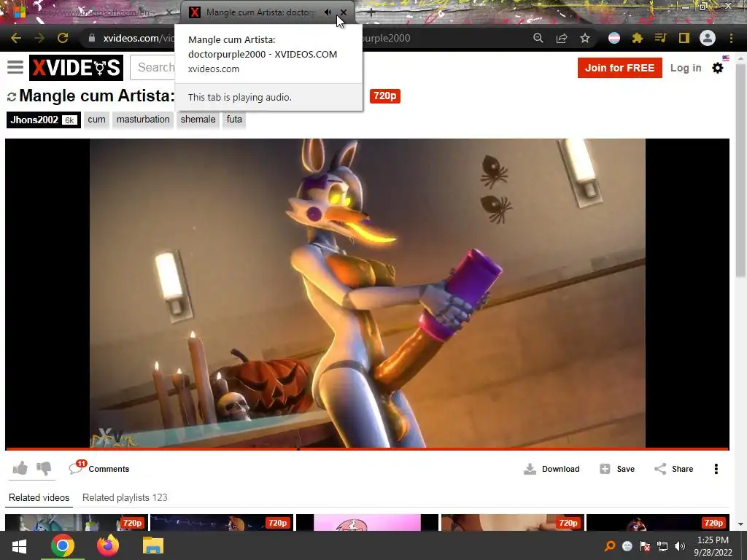Open the zoom indicator in address bar
747x560 pixels.
pos(538,38)
